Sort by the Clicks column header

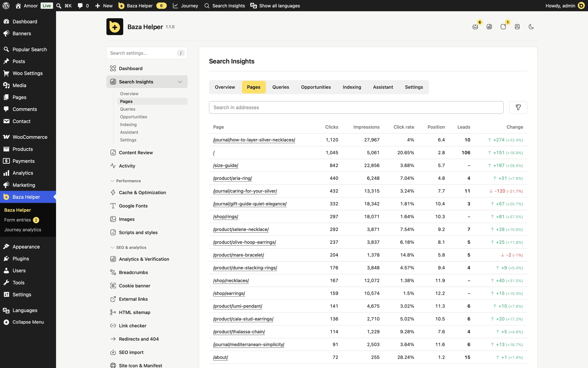click(x=332, y=127)
